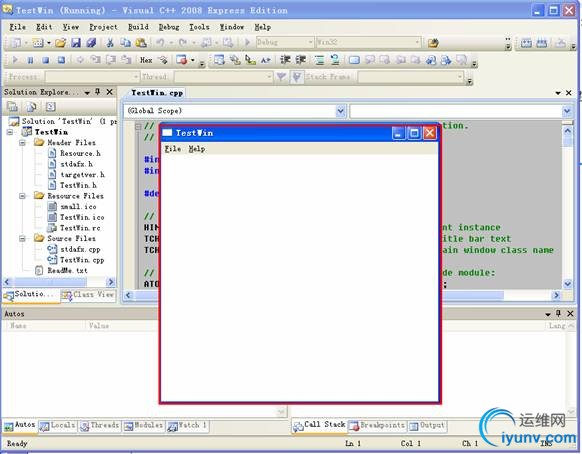
Task: Collapse the Resource Files folder
Action: (22, 196)
